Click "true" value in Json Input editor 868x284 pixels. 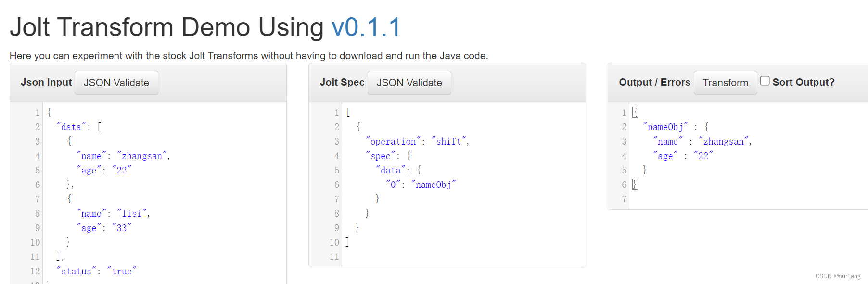point(122,271)
